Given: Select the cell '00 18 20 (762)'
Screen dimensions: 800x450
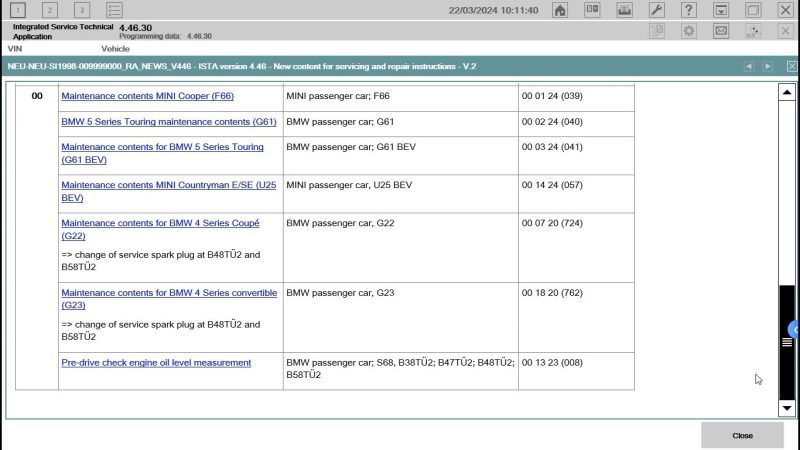Looking at the screenshot, I should [577, 317].
